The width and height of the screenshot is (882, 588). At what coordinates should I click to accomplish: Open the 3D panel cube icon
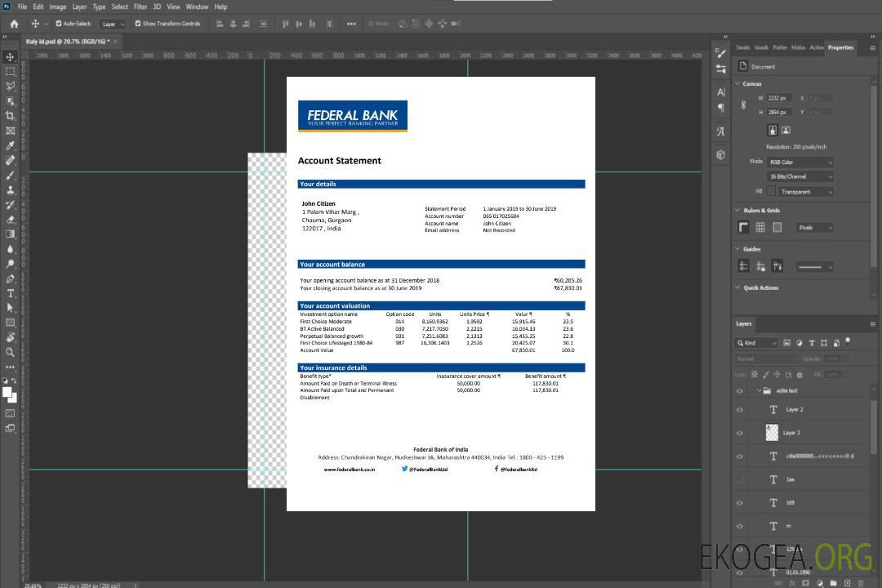(720, 154)
